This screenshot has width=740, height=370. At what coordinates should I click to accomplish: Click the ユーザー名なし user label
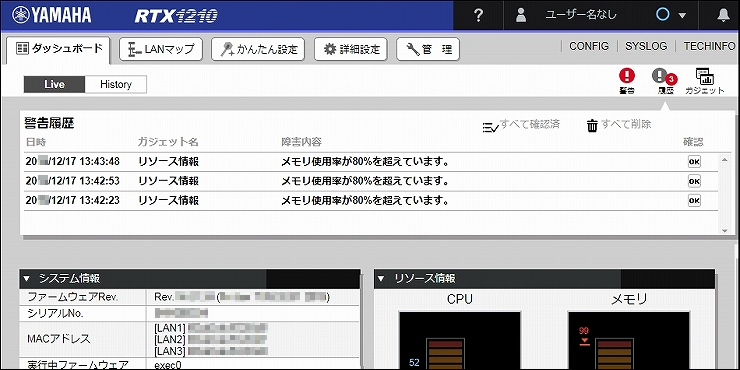[581, 15]
